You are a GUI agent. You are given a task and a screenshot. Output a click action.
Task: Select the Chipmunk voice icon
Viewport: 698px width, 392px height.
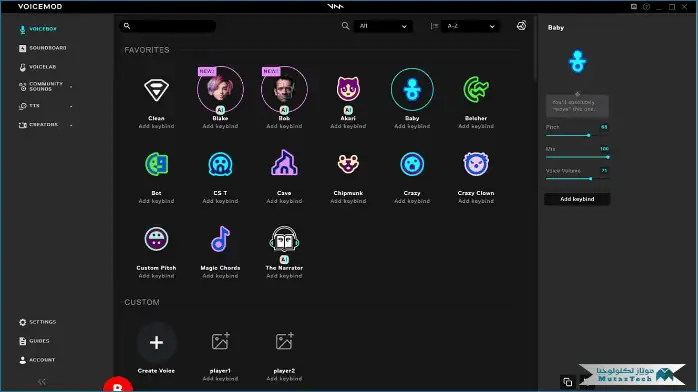pyautogui.click(x=348, y=164)
